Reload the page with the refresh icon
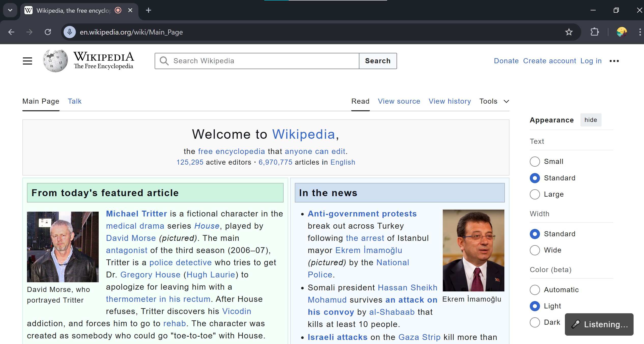Screen dimensions: 644x344 48,32
